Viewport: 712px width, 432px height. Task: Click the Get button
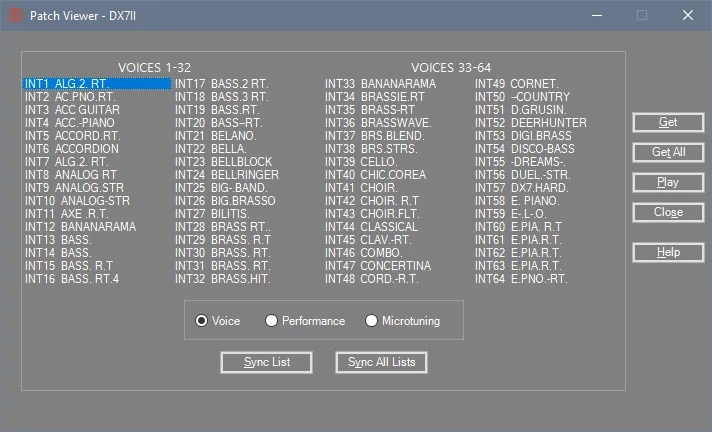(668, 122)
